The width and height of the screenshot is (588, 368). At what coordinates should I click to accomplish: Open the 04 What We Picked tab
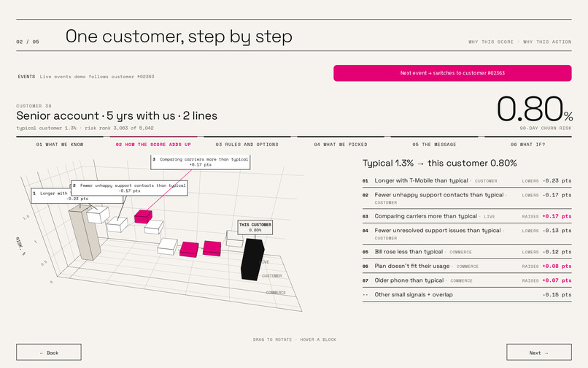click(x=341, y=144)
